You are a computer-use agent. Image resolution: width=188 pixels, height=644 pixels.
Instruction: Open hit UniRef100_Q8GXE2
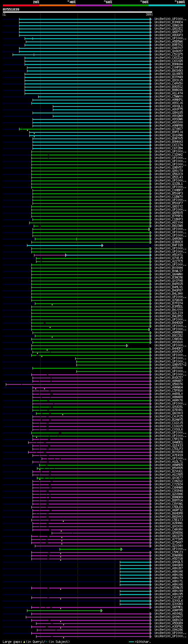[169, 28]
